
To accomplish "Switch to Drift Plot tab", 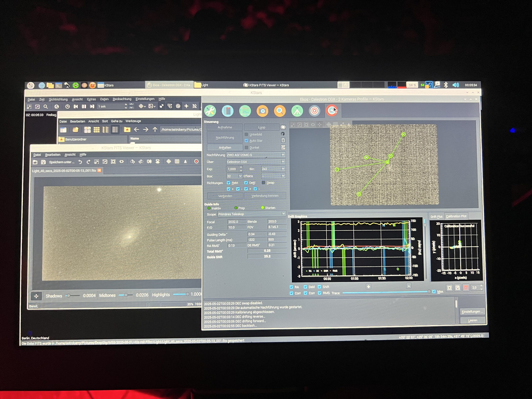I will 436,217.
